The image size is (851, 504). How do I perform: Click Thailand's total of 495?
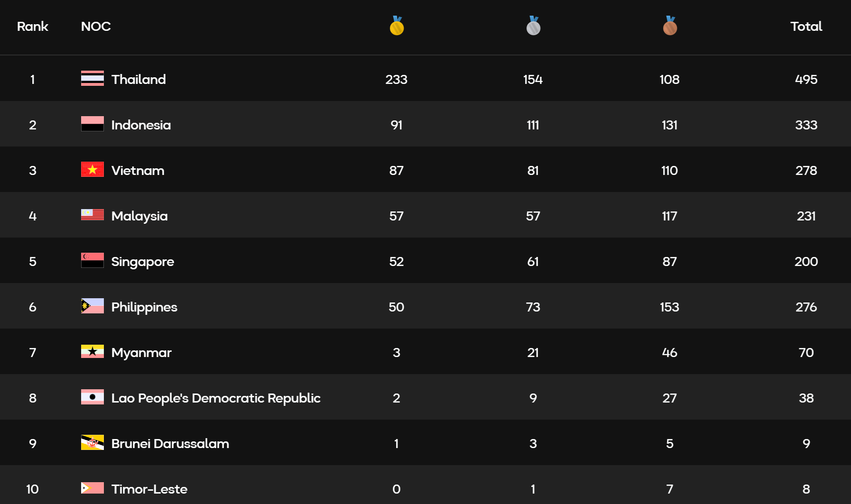(x=806, y=80)
